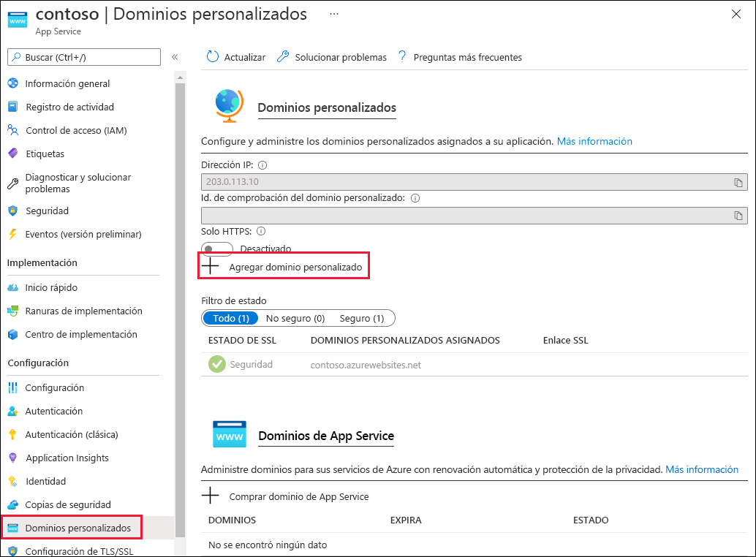This screenshot has height=557, width=756.
Task: Copy the Dirección IP value
Action: (738, 183)
